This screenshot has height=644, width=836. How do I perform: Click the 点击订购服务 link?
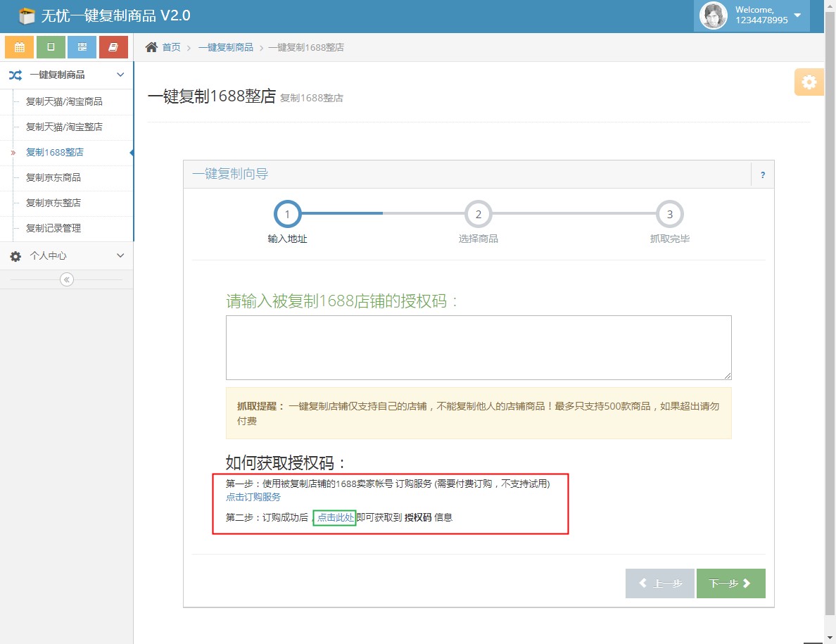[x=253, y=497]
